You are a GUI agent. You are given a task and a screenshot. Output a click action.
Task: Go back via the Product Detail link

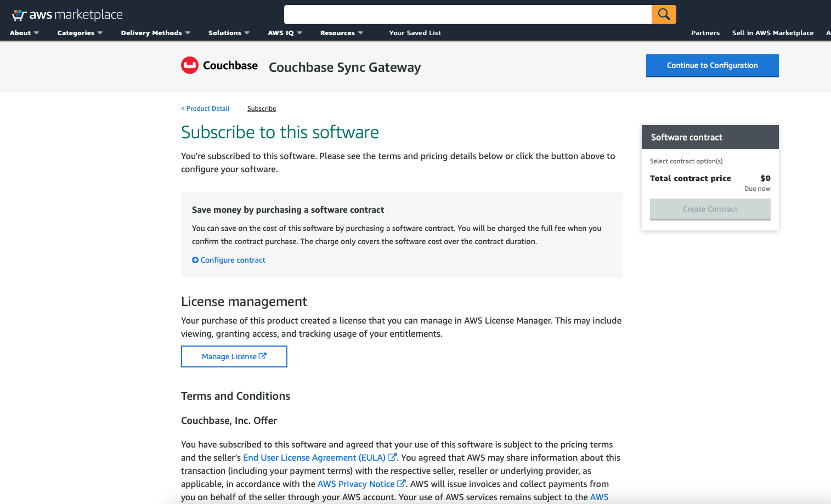[205, 108]
